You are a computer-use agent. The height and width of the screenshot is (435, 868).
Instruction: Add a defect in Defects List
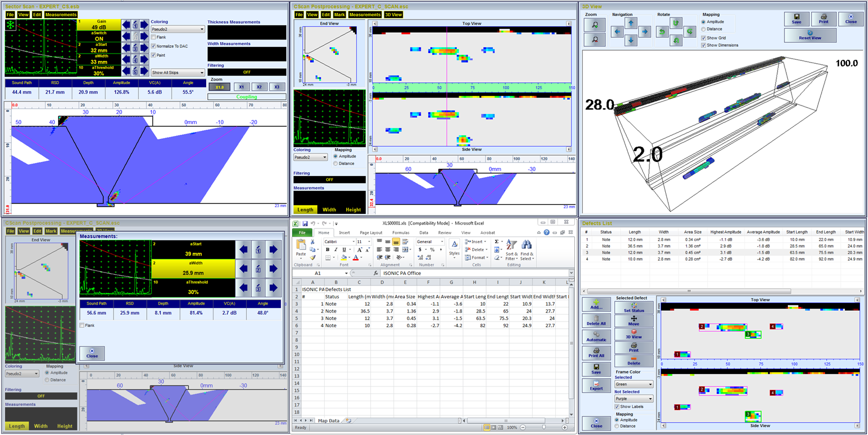[x=595, y=305]
